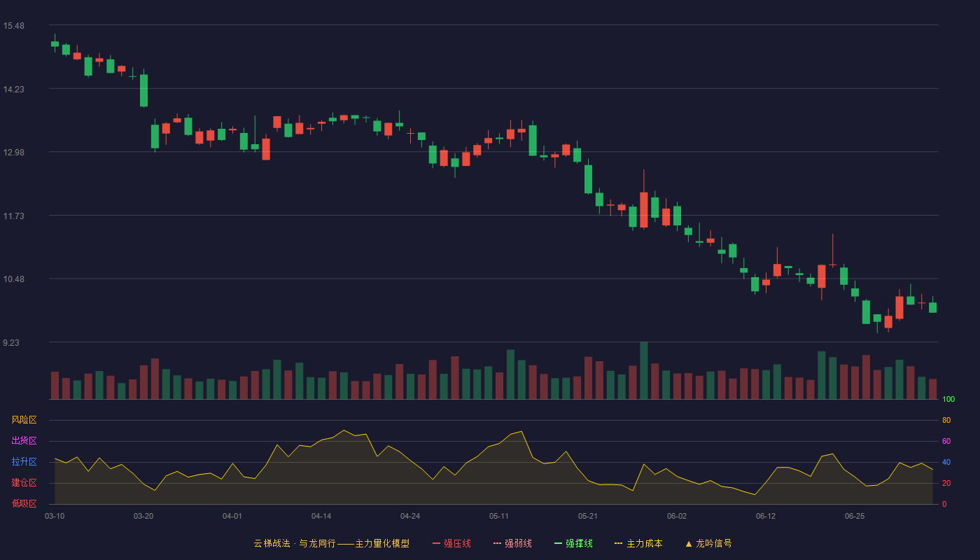Click the tallest green volume bar
This screenshot has height=560, width=980.
(644, 370)
